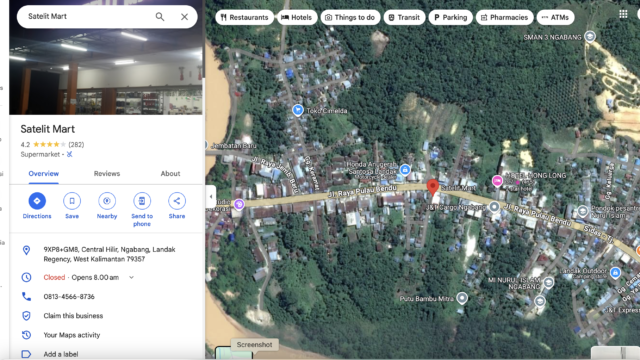The width and height of the screenshot is (640, 360).
Task: Click the claim business shield icon
Action: point(27,316)
